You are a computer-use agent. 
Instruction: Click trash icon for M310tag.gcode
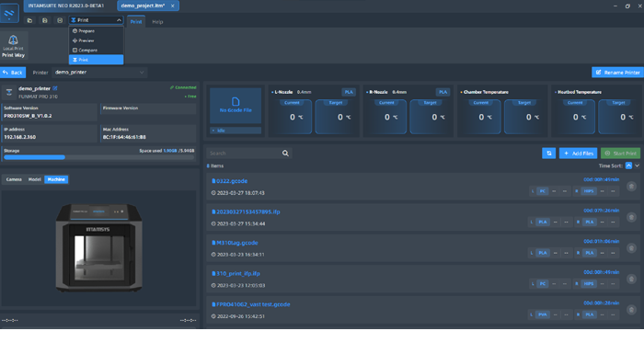coord(631,248)
